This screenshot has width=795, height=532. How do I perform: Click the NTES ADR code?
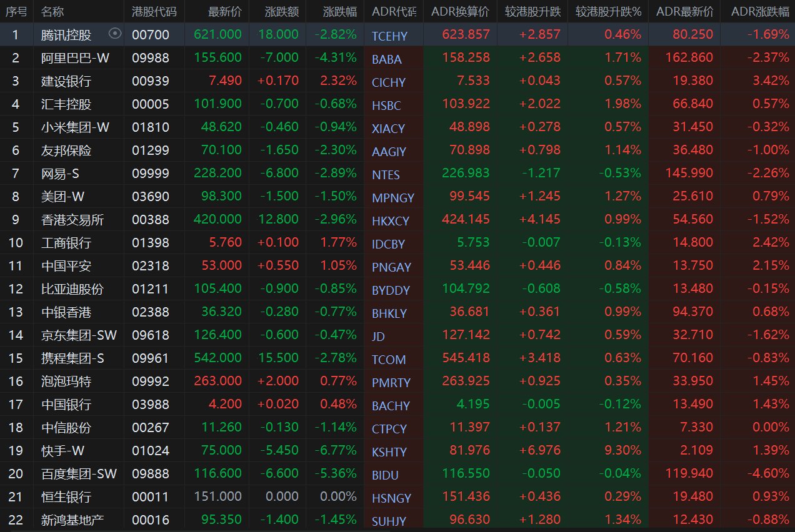click(386, 175)
